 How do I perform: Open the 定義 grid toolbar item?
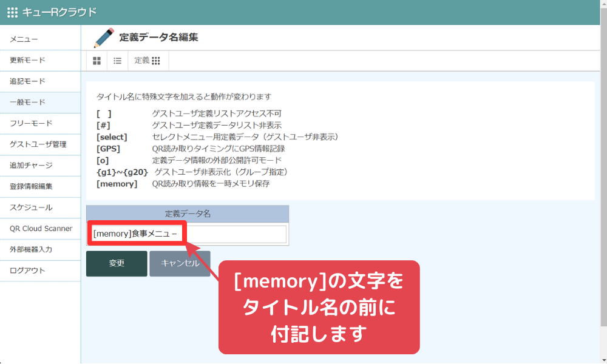tap(148, 61)
